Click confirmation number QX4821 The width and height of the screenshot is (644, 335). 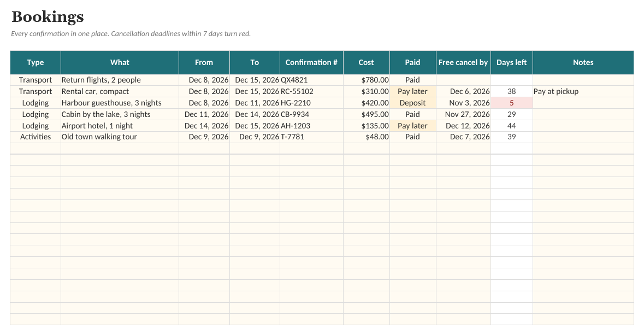pyautogui.click(x=311, y=80)
